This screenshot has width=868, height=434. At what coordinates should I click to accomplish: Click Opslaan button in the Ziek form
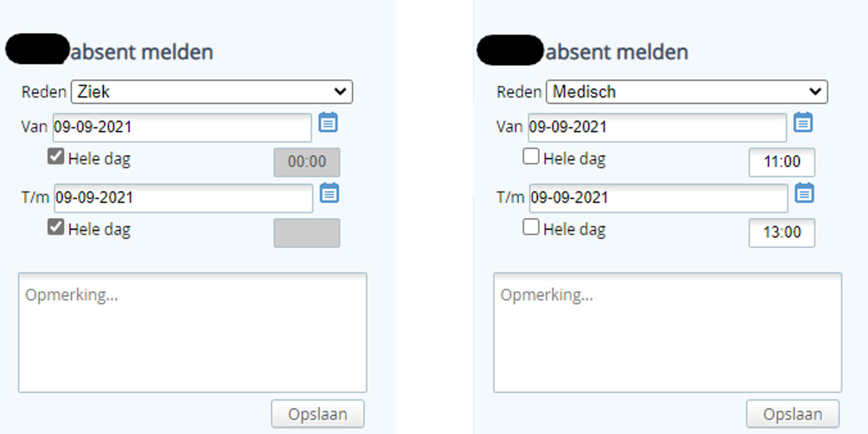(x=318, y=414)
